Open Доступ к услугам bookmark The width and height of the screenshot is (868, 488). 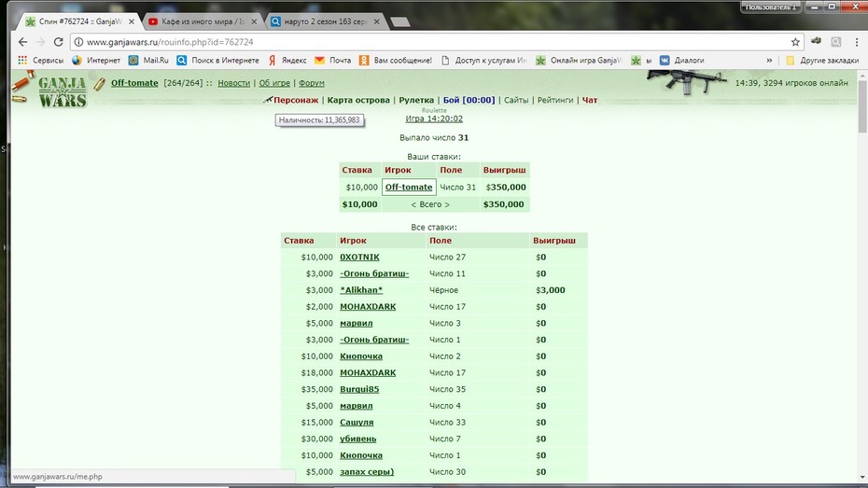pos(483,61)
